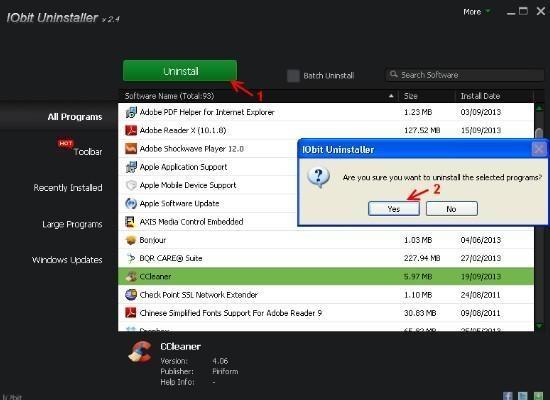550x400 pixels.
Task: Select the All Programs tab
Action: pyautogui.click(x=75, y=117)
